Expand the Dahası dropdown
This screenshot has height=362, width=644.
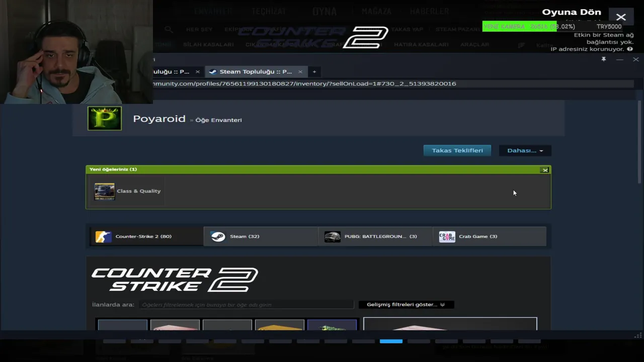[525, 150]
